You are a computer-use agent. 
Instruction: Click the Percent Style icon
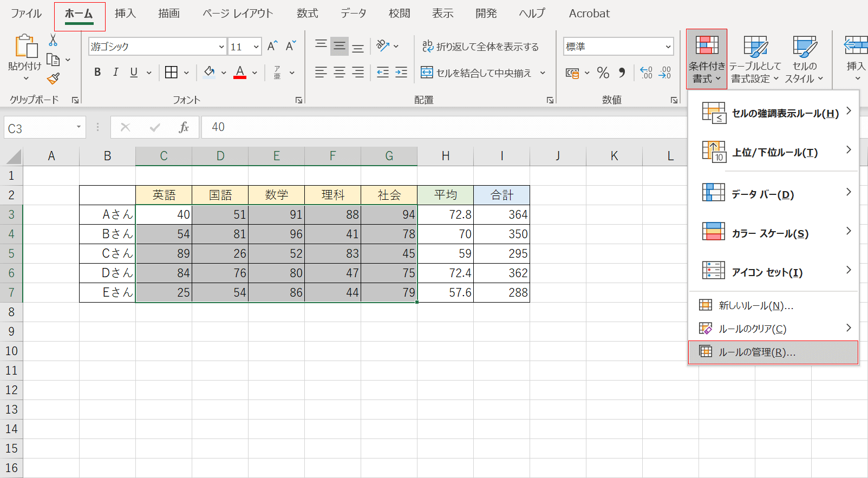click(x=603, y=73)
